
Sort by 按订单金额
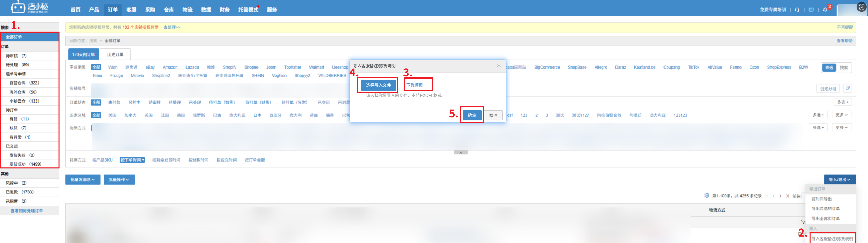[x=255, y=160]
